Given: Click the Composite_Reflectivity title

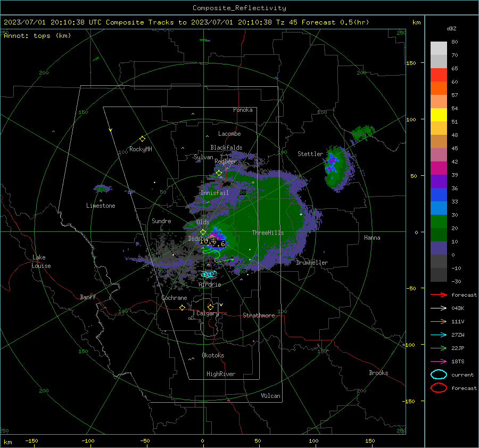Looking at the screenshot, I should 240,8.
